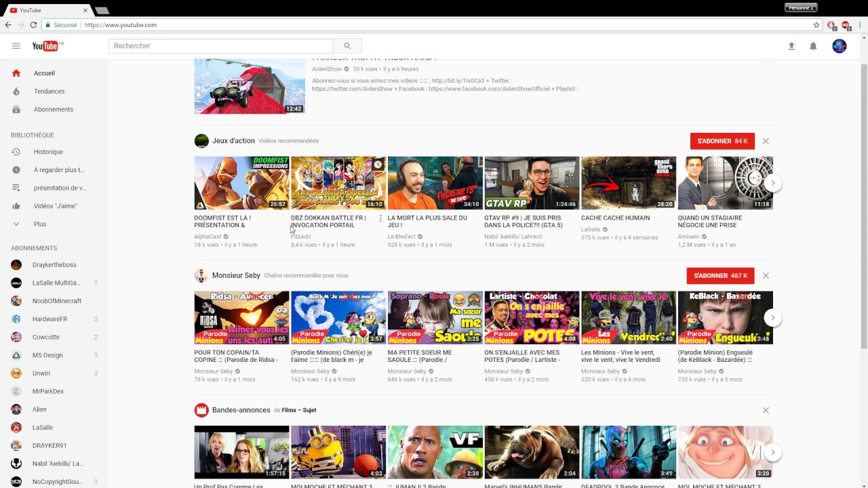Open the notifications bell
The height and width of the screenshot is (488, 868).
[x=813, y=46]
